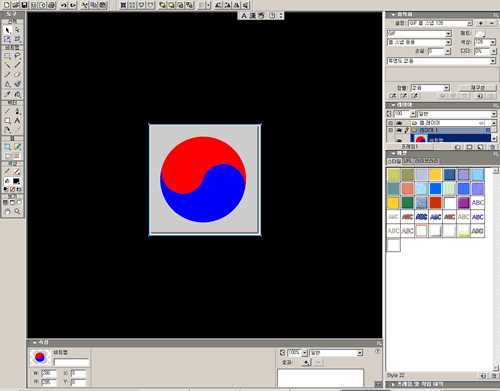Viewport: 500px width, 391px height.
Task: Select the Scale tool
Action: [7, 39]
